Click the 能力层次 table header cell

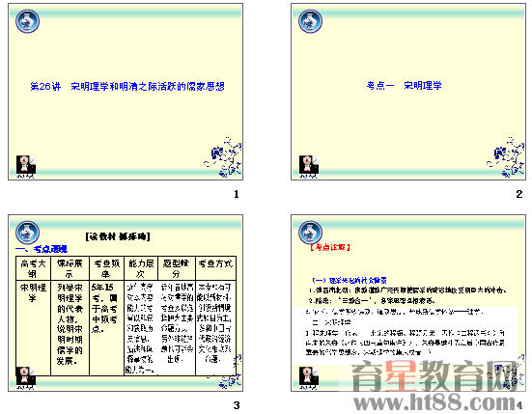tap(141, 268)
